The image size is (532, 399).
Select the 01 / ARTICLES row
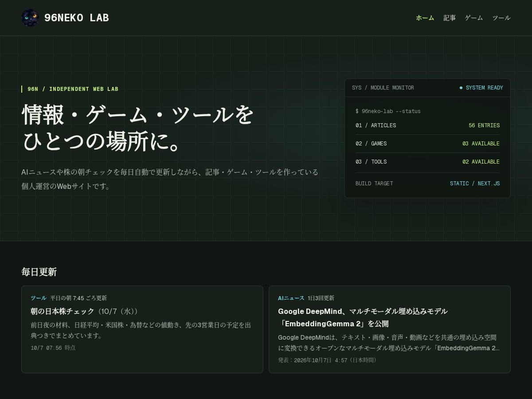tap(427, 125)
